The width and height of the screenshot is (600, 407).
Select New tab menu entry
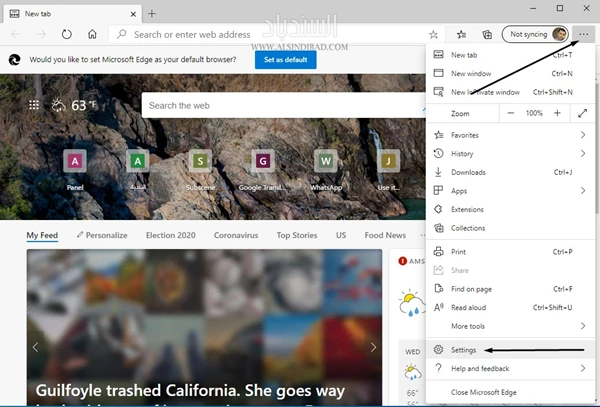tap(510, 55)
